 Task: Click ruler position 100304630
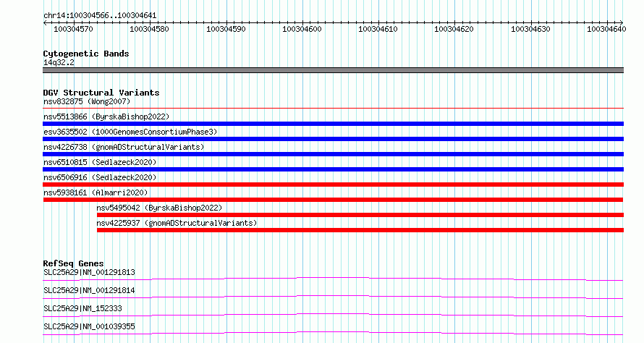pos(530,29)
